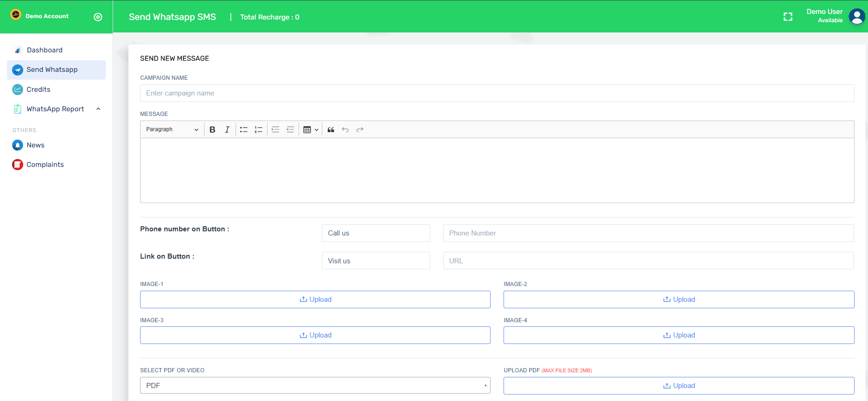This screenshot has width=868, height=401.
Task: Focus the campaign name field
Action: pos(497,93)
